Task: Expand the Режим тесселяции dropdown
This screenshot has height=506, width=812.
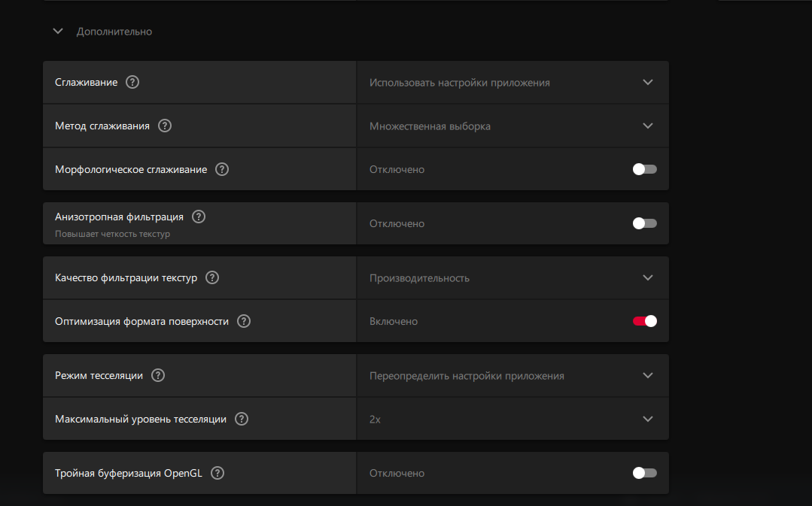Action: (x=512, y=375)
